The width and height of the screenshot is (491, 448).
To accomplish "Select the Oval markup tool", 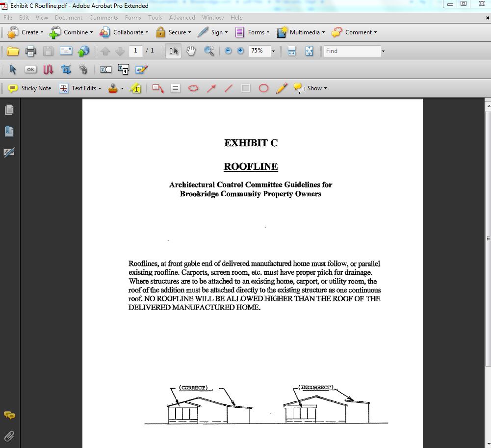I will [264, 88].
